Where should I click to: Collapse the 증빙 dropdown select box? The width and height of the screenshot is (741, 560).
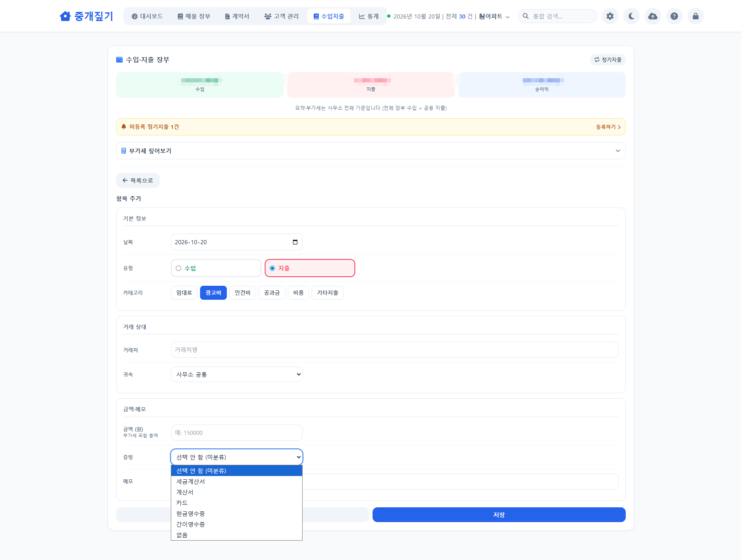point(237,457)
